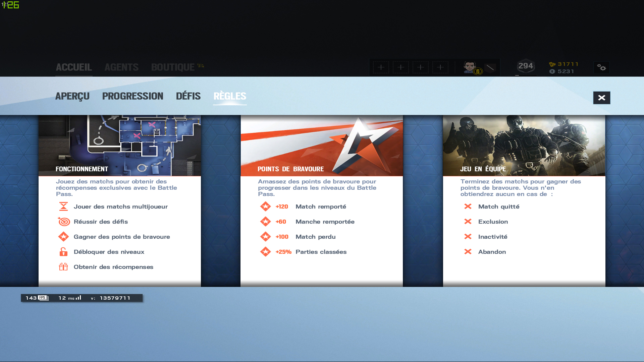This screenshot has height=362, width=644.
Task: Click the red X beside Match quitté
Action: pyautogui.click(x=468, y=206)
